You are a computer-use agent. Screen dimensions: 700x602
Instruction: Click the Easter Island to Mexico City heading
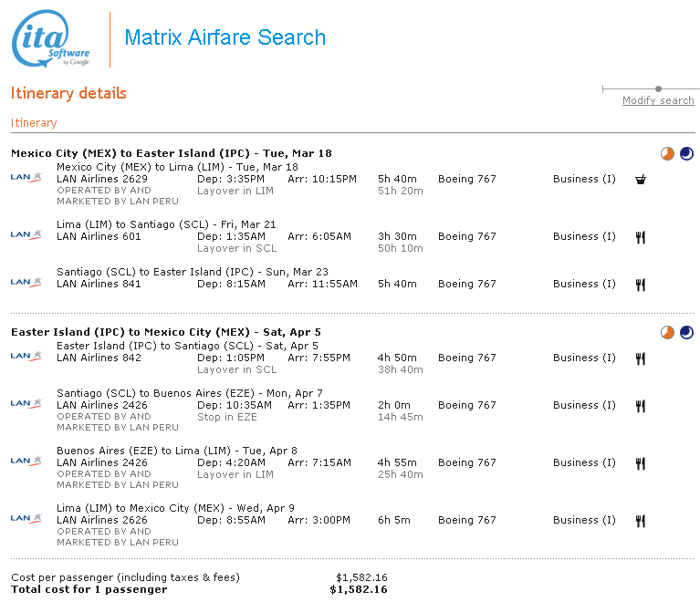[166, 332]
